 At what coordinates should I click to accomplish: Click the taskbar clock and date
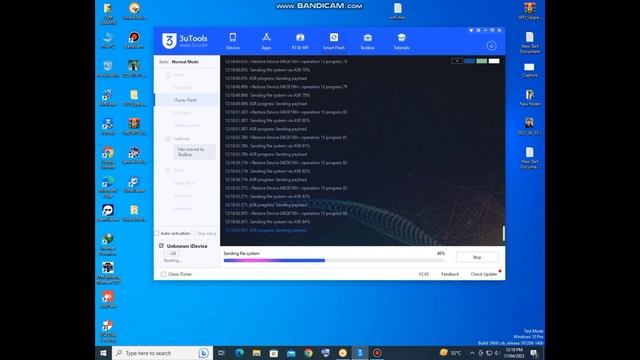tap(513, 353)
